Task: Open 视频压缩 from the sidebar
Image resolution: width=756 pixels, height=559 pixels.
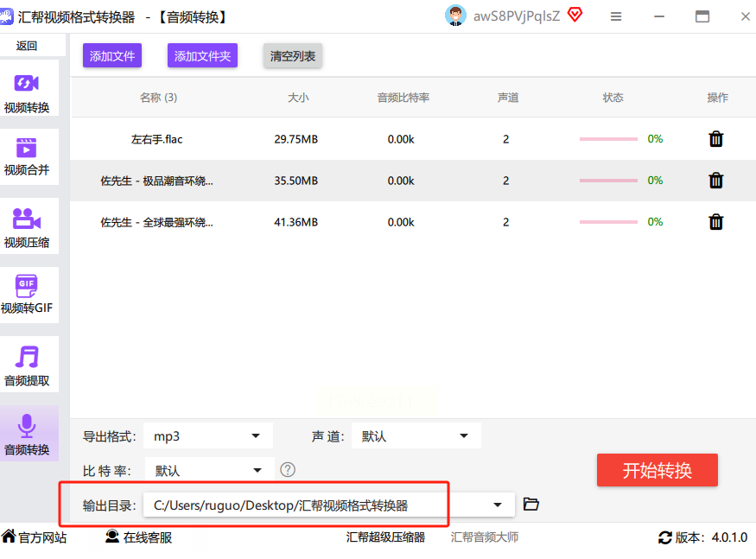Action: pyautogui.click(x=27, y=227)
